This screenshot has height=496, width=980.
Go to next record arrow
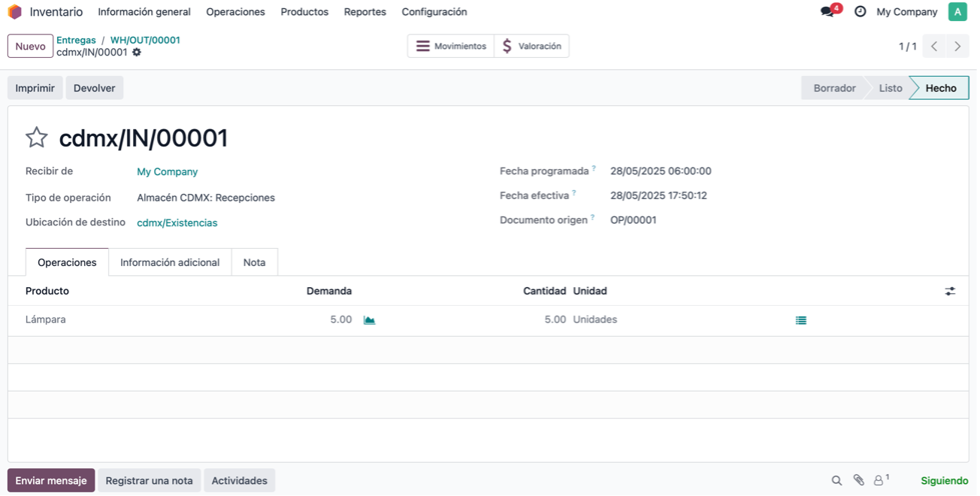(x=957, y=47)
